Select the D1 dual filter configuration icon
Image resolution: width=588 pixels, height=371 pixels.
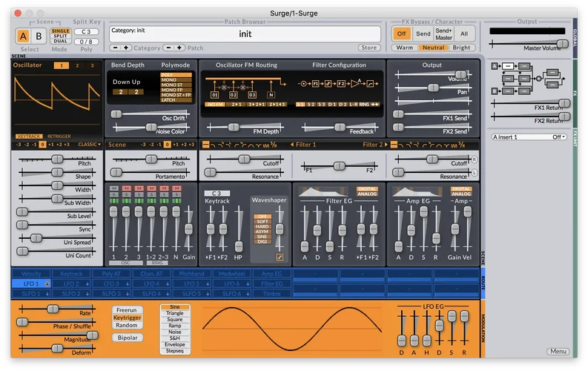332,105
